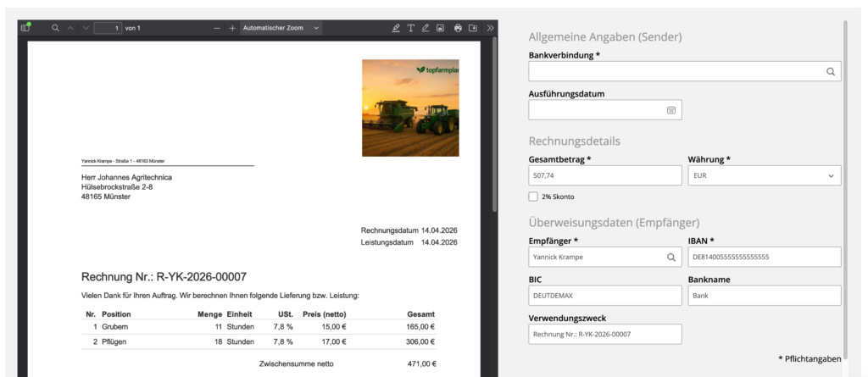Click into the Verwendungszweck field
The width and height of the screenshot is (868, 377).
[604, 334]
